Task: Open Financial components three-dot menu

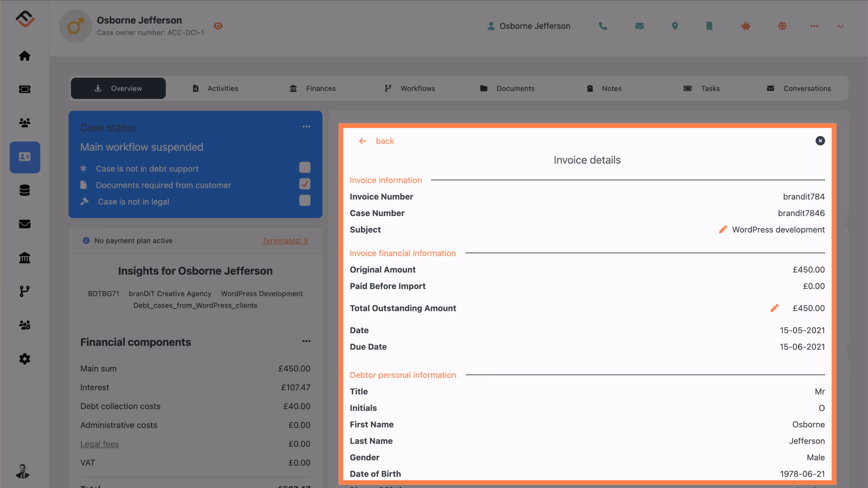Action: pyautogui.click(x=306, y=342)
